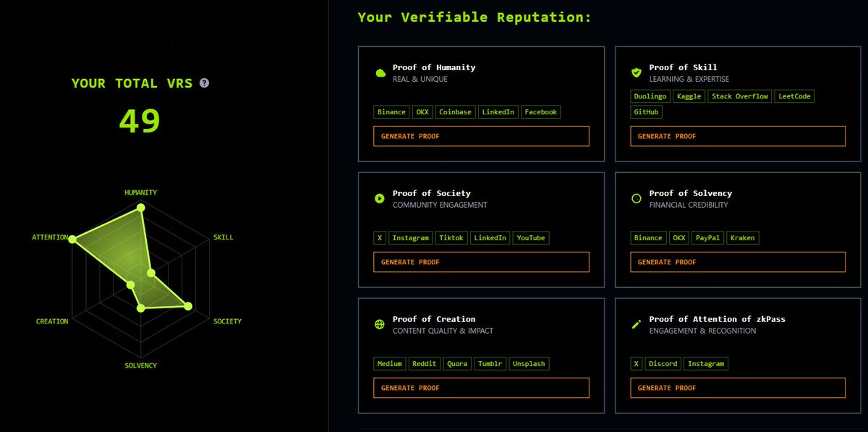Generate proof for Proof of Attention of zkPass
868x432 pixels.
pos(738,388)
